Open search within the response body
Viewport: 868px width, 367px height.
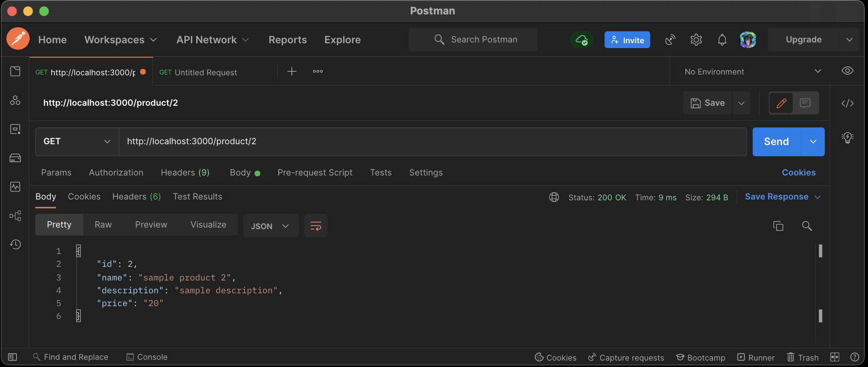[807, 226]
